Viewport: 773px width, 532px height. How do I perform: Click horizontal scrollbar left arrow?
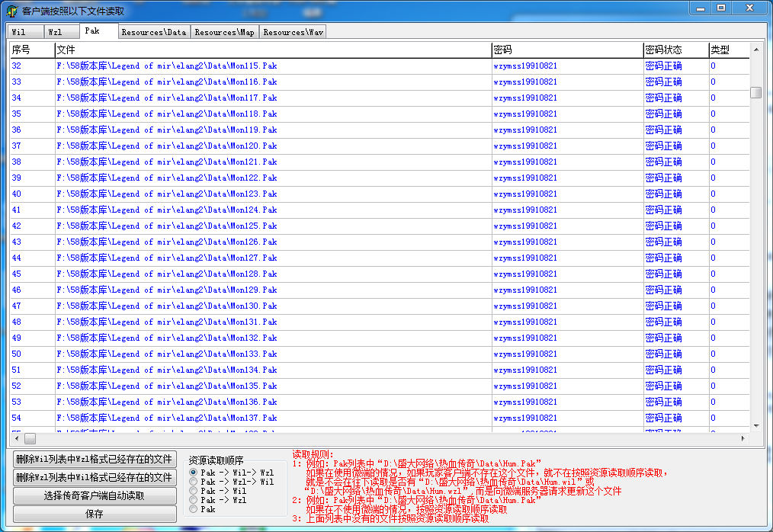coord(17,438)
